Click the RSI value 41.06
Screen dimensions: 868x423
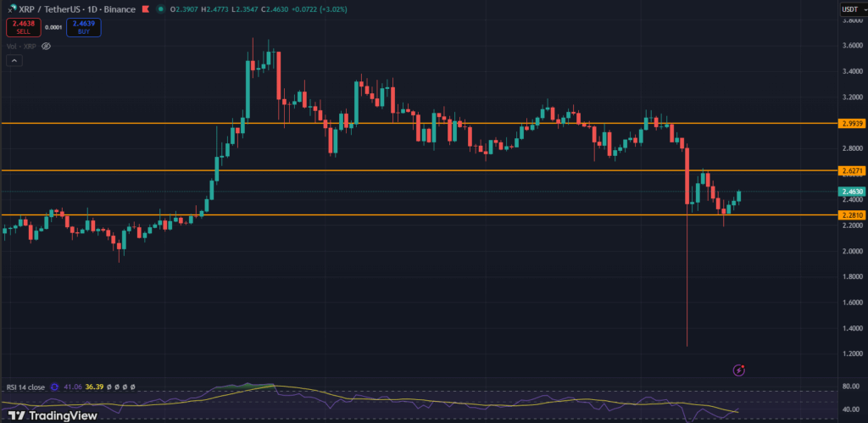(x=74, y=387)
